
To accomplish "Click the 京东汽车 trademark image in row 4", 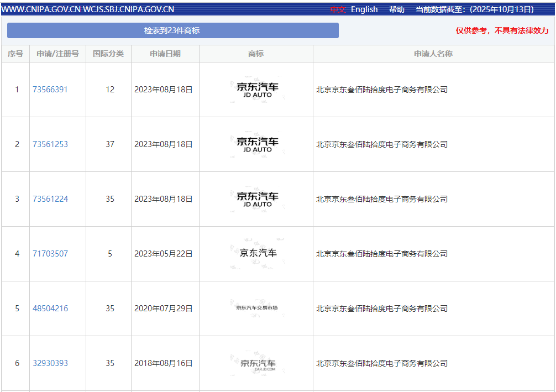I will tap(257, 253).
